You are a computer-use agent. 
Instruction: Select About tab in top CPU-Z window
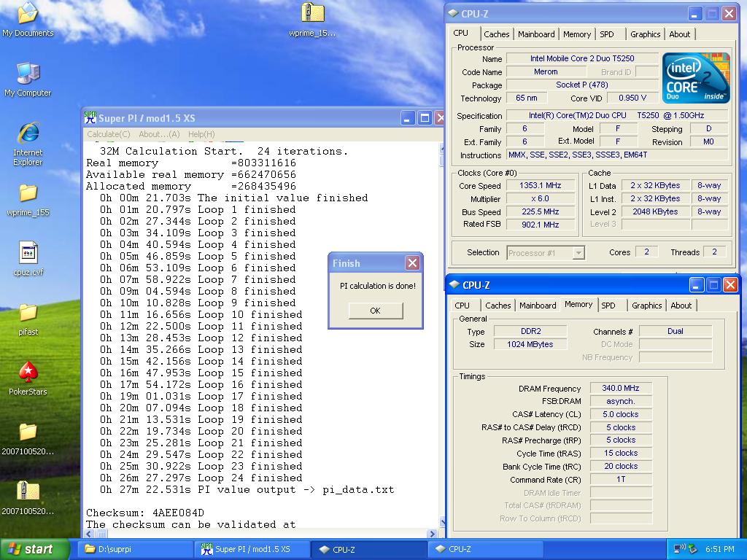pos(679,34)
